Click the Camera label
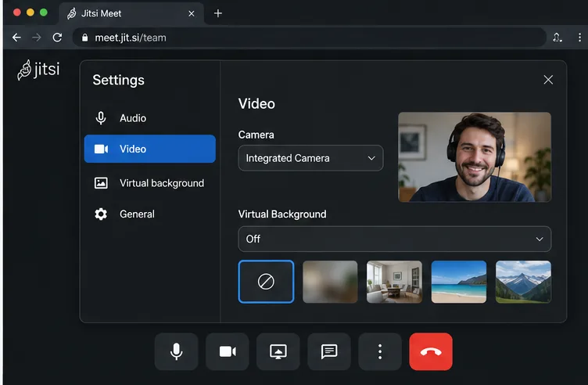Screen dimensions: 588x385 256,135
